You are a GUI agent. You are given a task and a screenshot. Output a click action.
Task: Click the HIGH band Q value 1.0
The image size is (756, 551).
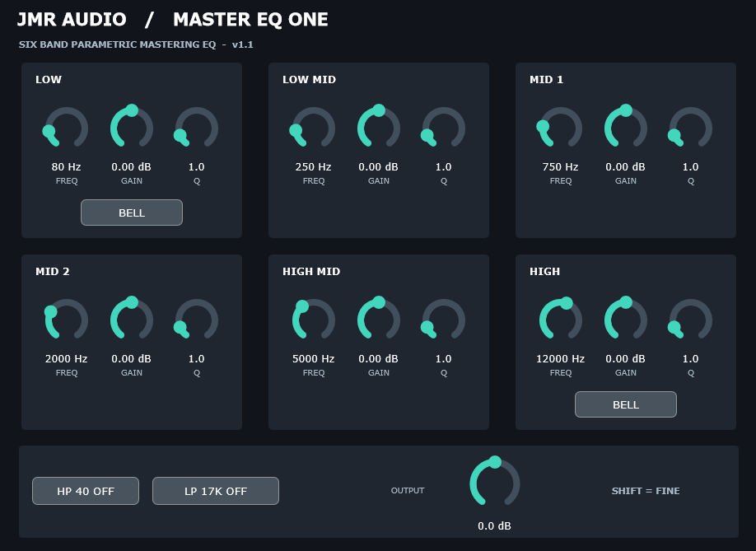[690, 358]
